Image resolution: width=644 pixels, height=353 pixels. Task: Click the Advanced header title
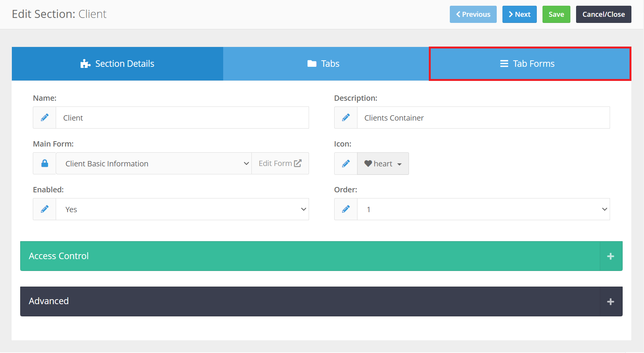pyautogui.click(x=49, y=301)
